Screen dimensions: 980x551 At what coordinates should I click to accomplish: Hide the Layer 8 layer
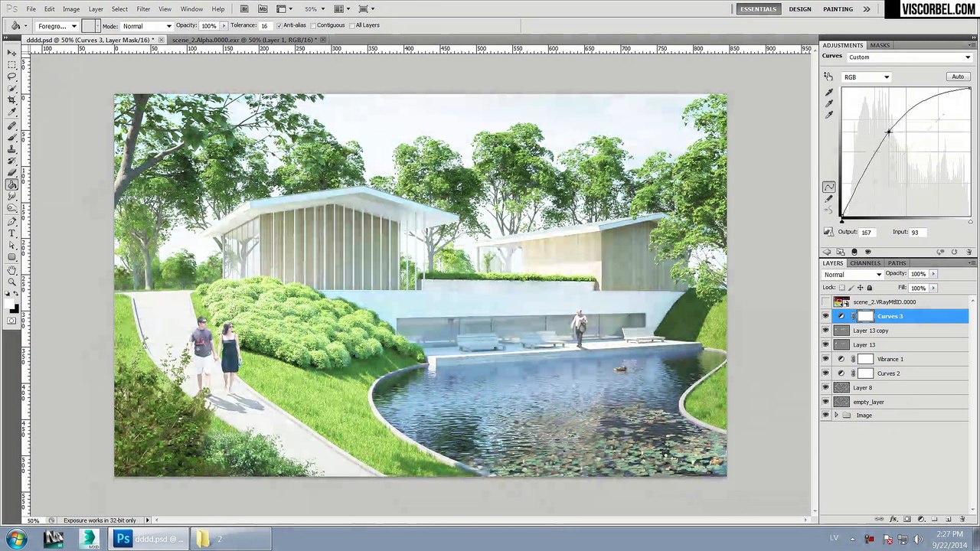click(x=825, y=387)
